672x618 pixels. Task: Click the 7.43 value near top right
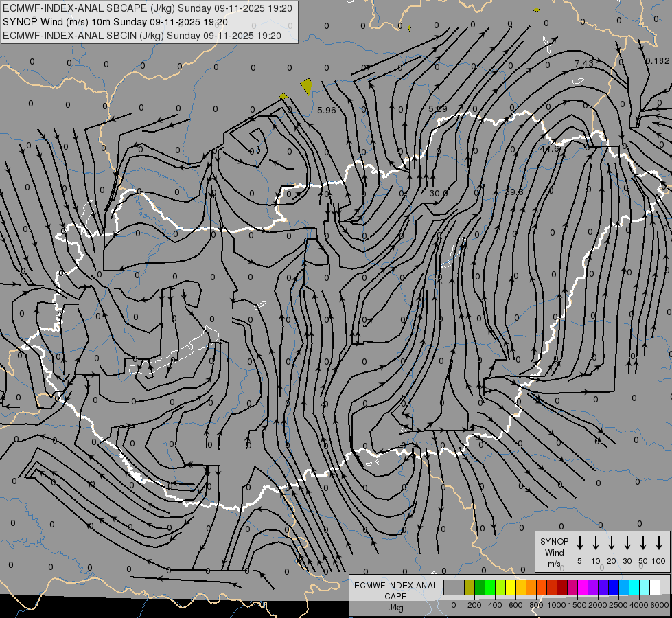coord(584,63)
